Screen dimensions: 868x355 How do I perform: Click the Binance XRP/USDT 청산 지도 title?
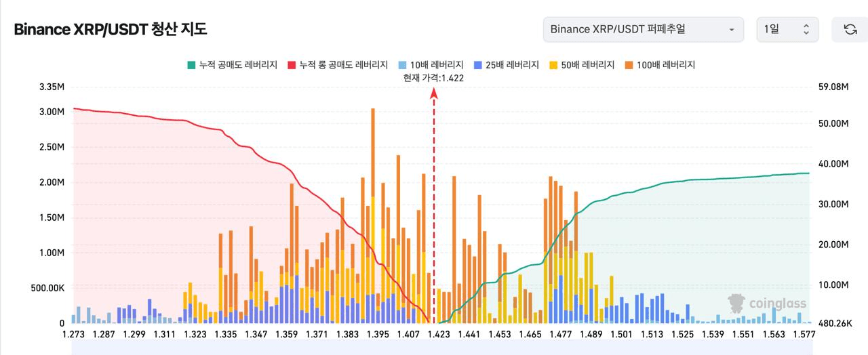pos(111,29)
